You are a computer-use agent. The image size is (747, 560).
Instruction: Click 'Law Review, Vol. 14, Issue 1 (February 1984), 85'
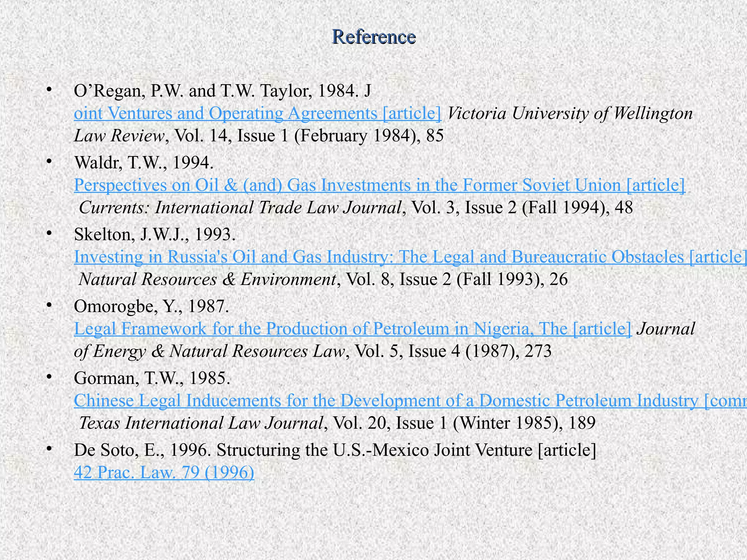coord(259,136)
